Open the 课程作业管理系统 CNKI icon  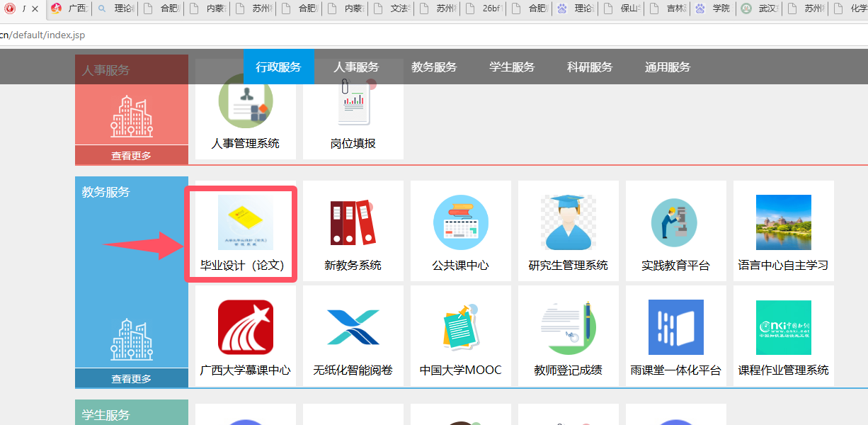pos(783,327)
